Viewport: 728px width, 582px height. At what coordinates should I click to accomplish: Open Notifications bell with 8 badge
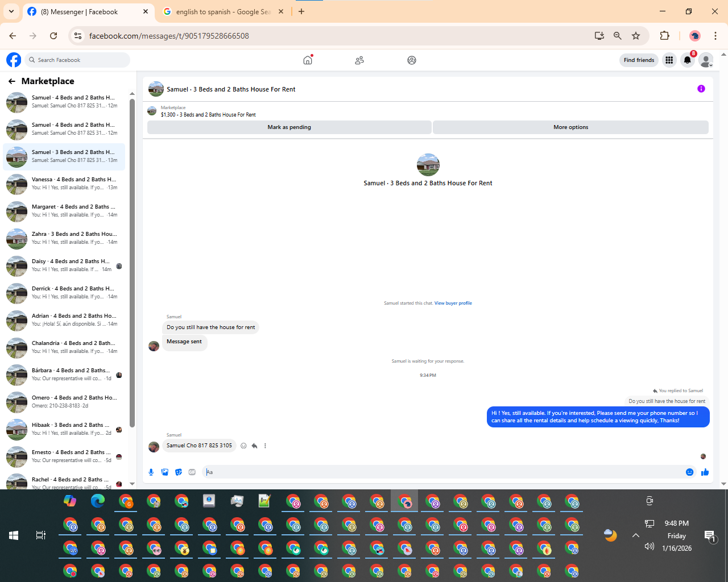pos(688,60)
